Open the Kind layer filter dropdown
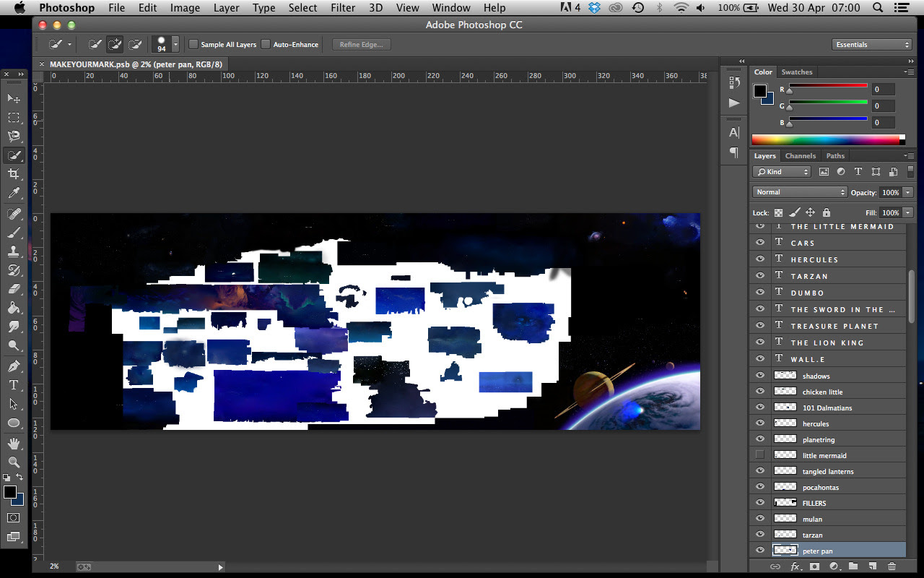924x578 pixels. pos(782,172)
